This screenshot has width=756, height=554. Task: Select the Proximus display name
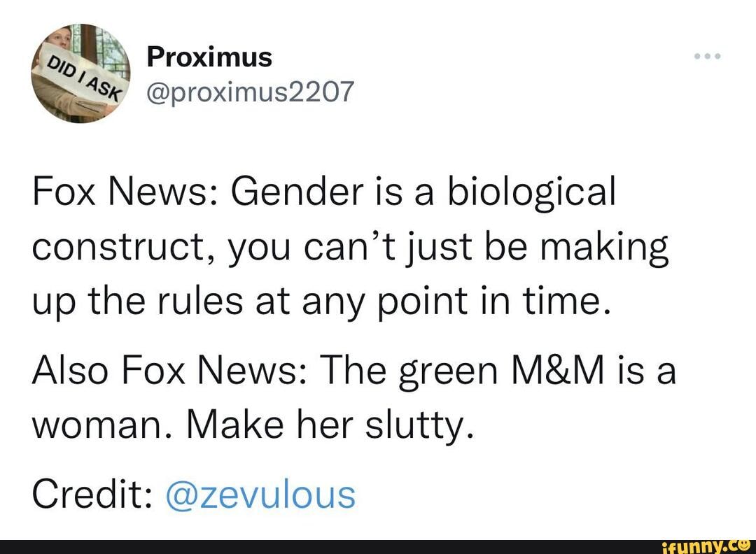tap(209, 57)
